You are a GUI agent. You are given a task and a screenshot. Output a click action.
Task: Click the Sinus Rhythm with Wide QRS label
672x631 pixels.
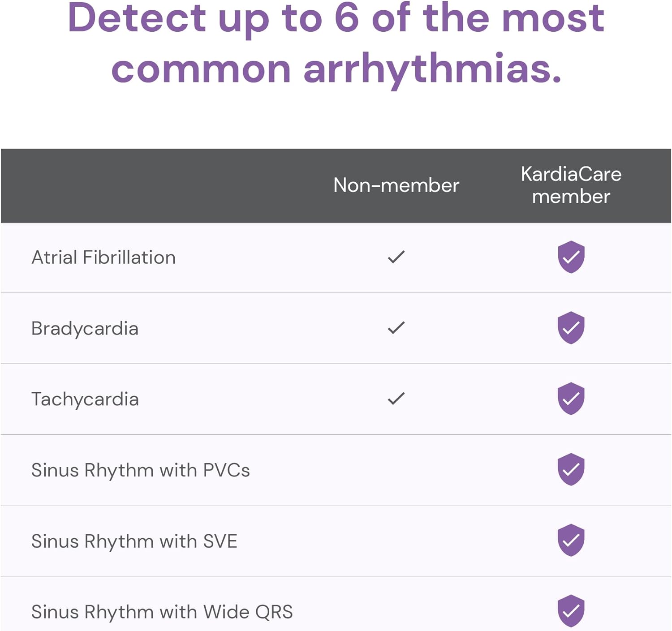(162, 612)
